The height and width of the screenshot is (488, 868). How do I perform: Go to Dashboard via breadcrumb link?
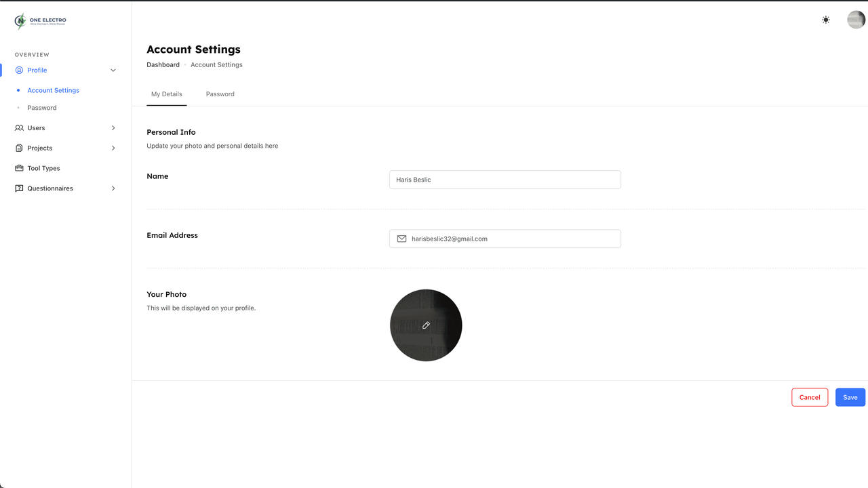click(163, 65)
